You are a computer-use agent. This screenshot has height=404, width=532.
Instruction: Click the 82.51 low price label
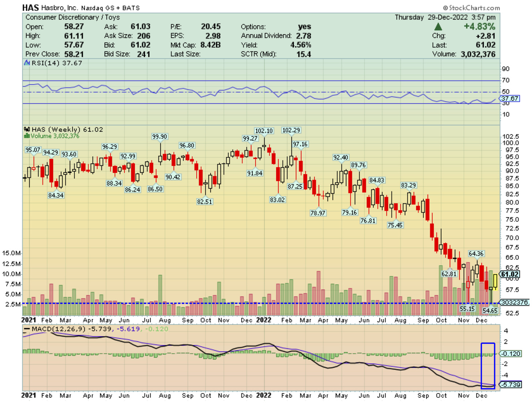tap(205, 201)
